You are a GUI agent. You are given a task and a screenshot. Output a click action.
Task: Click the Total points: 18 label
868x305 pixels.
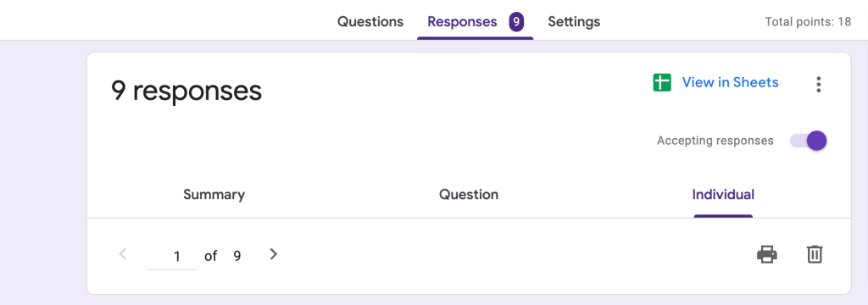pyautogui.click(x=808, y=22)
